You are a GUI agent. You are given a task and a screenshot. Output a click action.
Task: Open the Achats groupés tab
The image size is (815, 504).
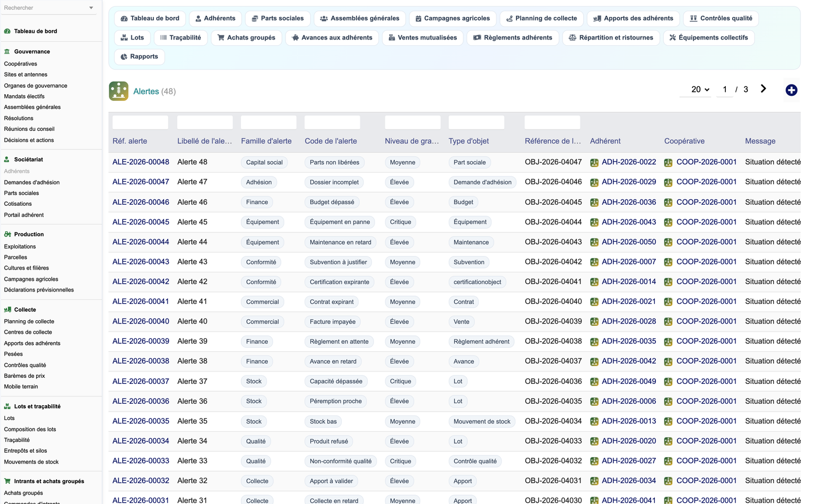point(246,38)
